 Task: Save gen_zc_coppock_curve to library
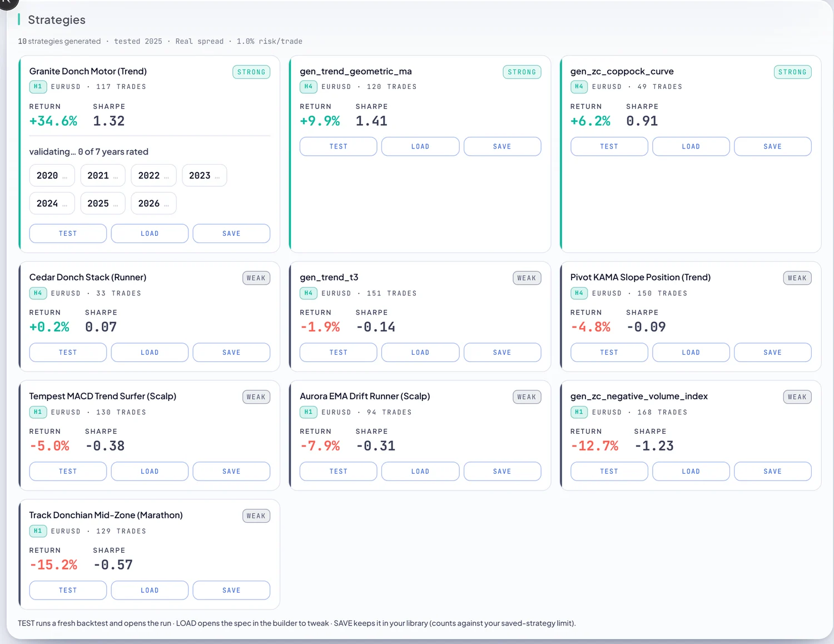[x=773, y=146]
